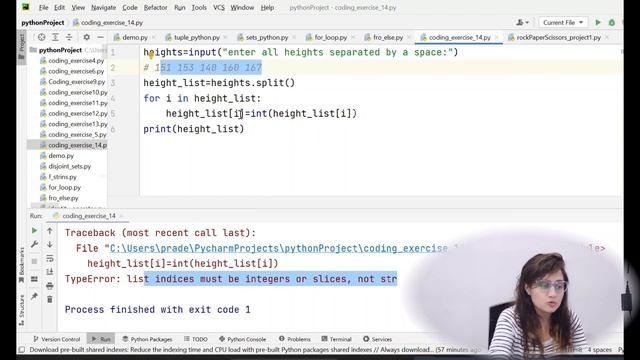The image size is (640, 360).
Task: Open Services tool window
Action: pyautogui.click(x=378, y=339)
